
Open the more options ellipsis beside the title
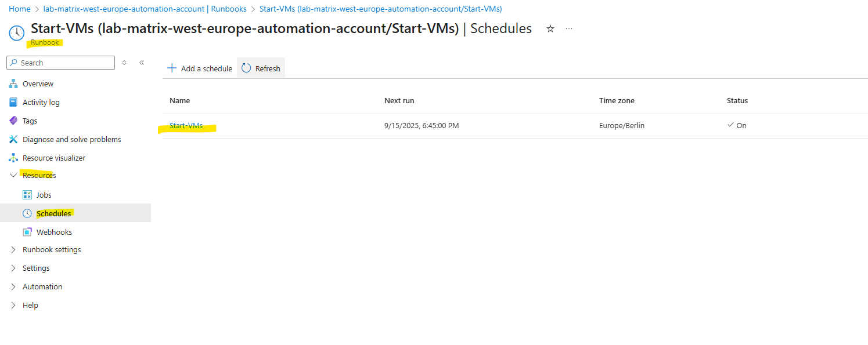[x=569, y=28]
